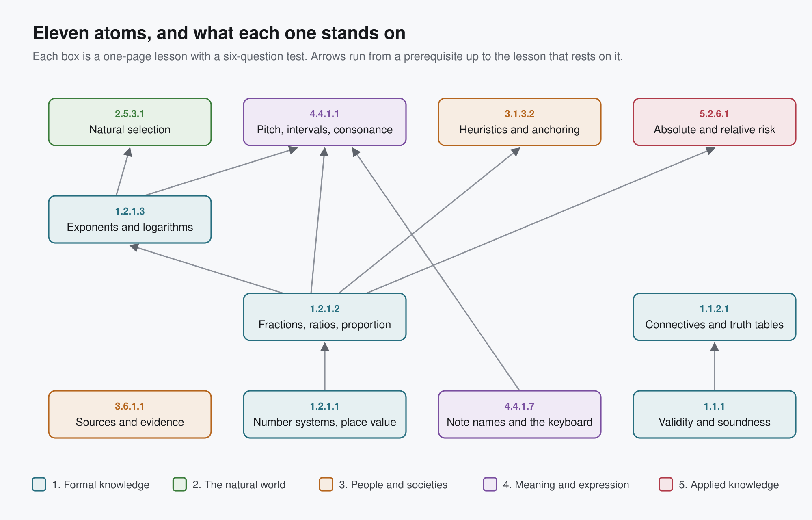Click arrowhead entering Absolute and relative risk
Image resolution: width=812 pixels, height=520 pixels.
coord(710,150)
